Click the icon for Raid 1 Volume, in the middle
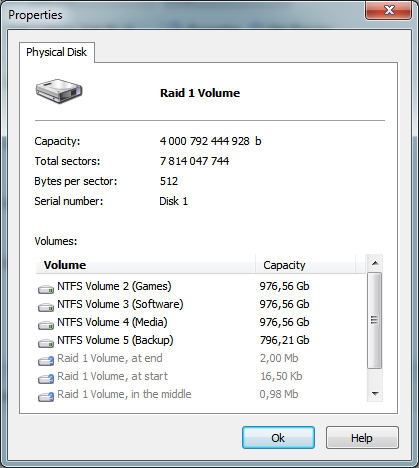 point(46,397)
